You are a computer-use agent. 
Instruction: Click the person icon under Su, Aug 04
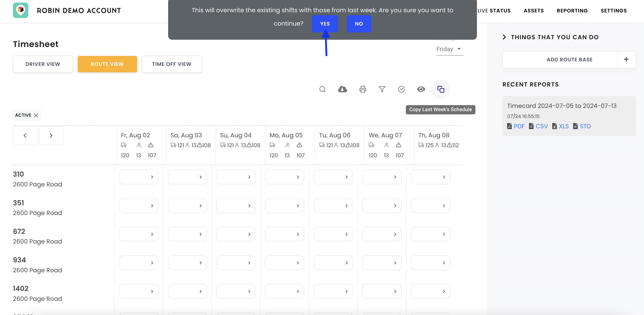237,145
